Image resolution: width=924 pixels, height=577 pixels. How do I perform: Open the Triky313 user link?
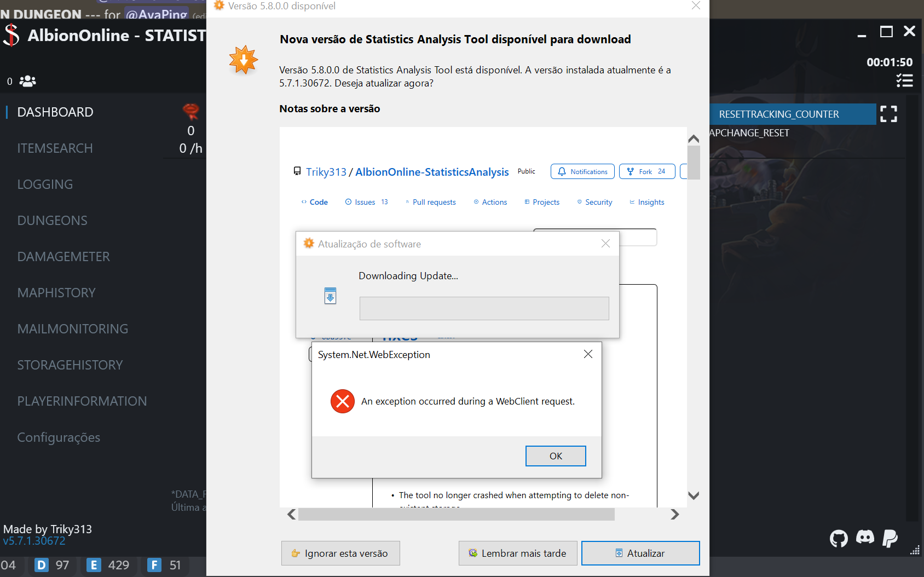coord(326,172)
